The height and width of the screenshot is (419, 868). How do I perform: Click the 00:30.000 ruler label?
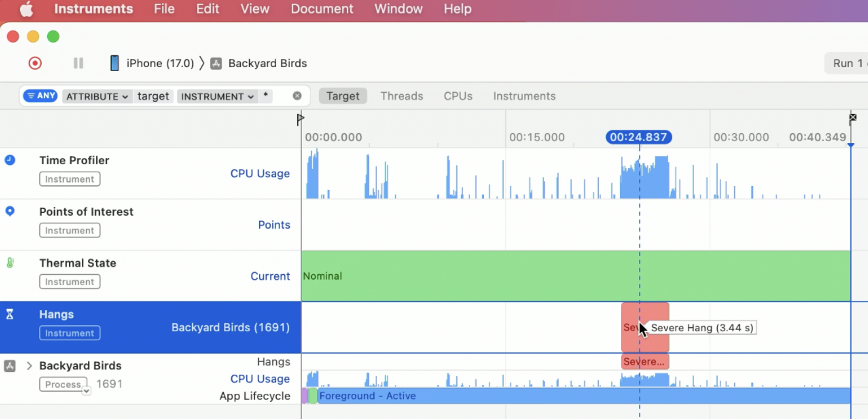click(x=741, y=137)
